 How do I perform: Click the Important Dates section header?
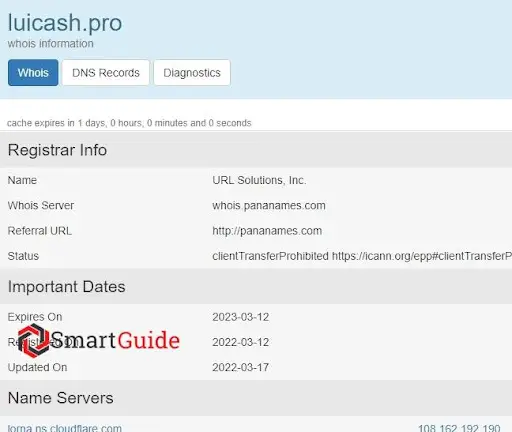256,287
